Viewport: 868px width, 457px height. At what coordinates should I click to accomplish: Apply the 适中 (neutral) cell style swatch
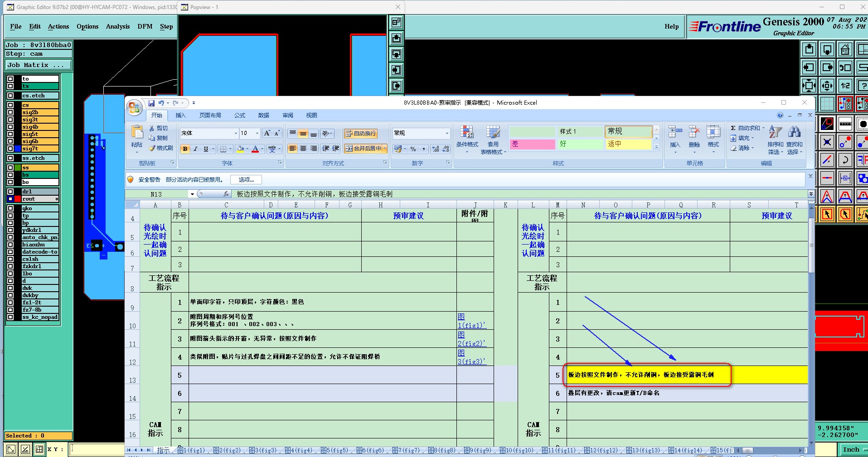point(629,144)
